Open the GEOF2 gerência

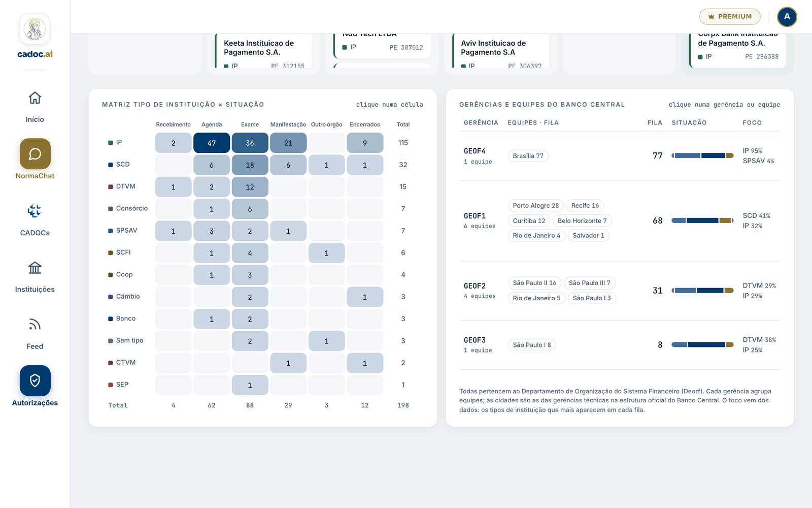[475, 286]
